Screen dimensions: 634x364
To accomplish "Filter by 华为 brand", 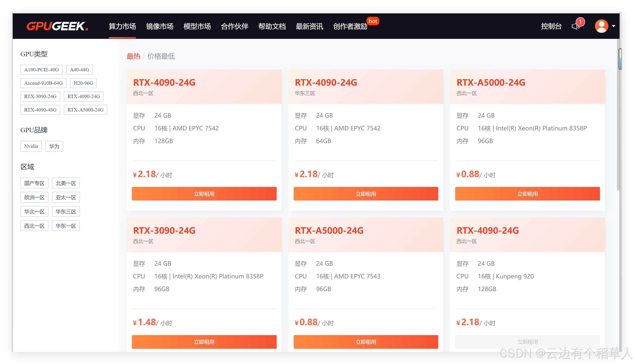I will tap(54, 146).
